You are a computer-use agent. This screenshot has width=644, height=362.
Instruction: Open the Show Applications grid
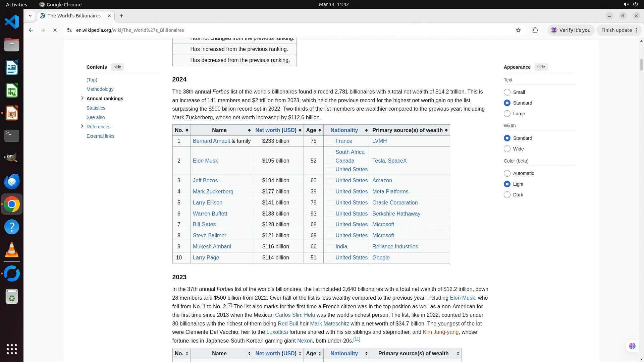tap(12, 349)
